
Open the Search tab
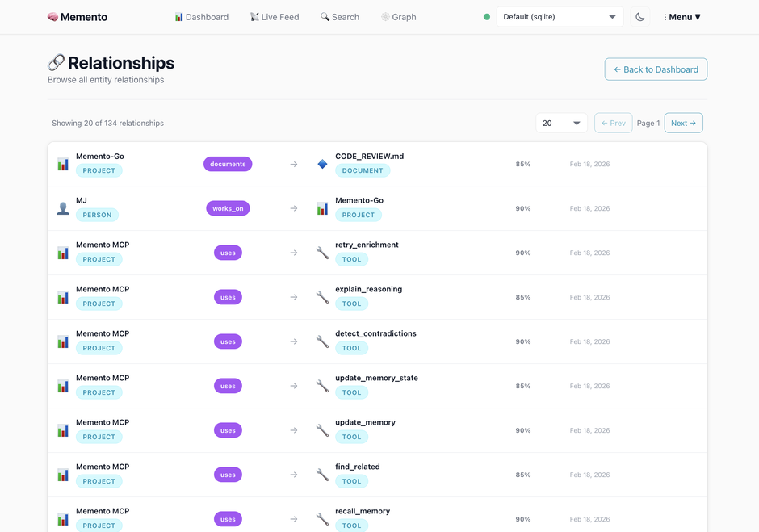point(340,17)
